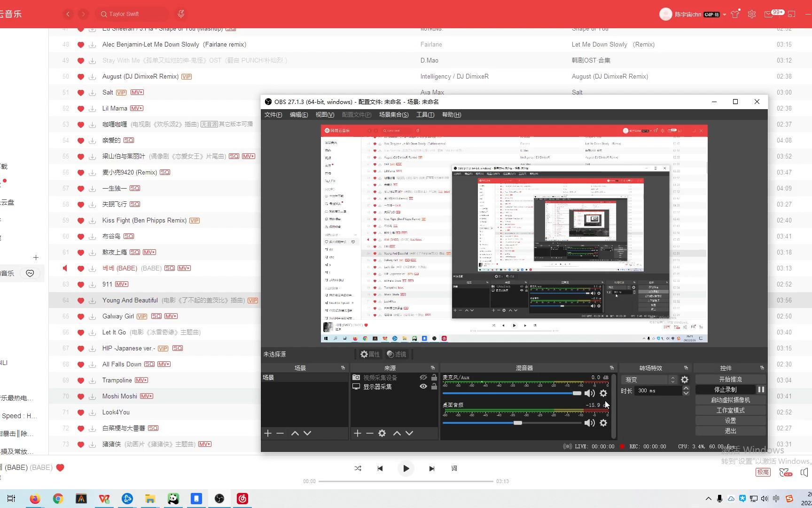Pause the OBS recording
Viewport: 812px width, 508px height.
761,389
